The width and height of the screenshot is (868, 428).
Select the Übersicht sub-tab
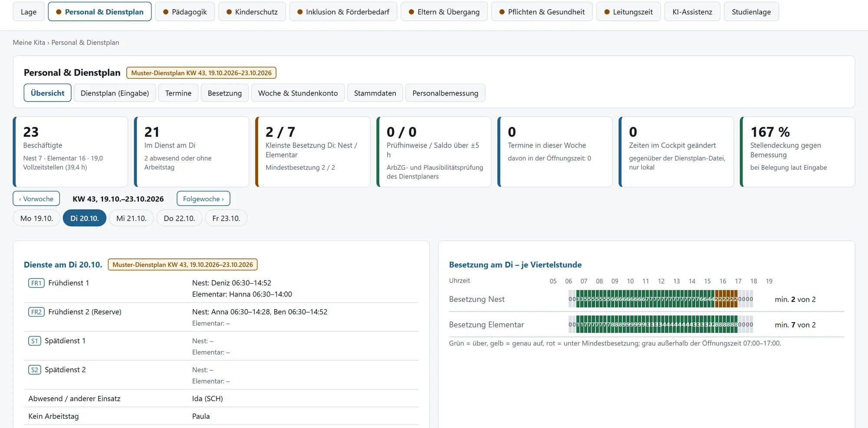tap(48, 93)
